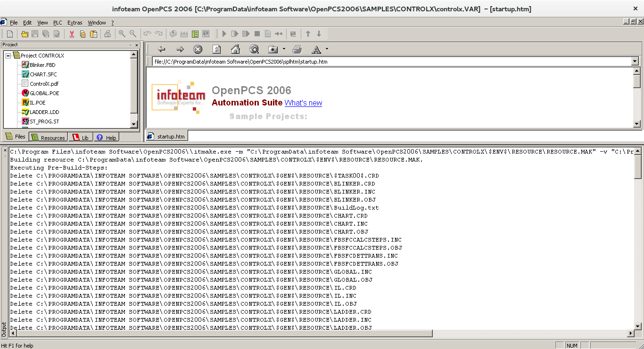
Task: Refresh the startup page
Action: [x=217, y=49]
